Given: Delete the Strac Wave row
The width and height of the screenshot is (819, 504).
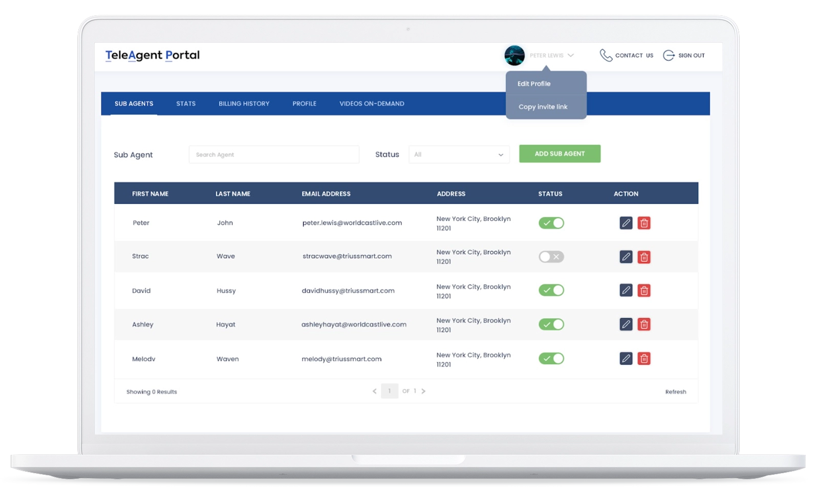Looking at the screenshot, I should coord(644,257).
